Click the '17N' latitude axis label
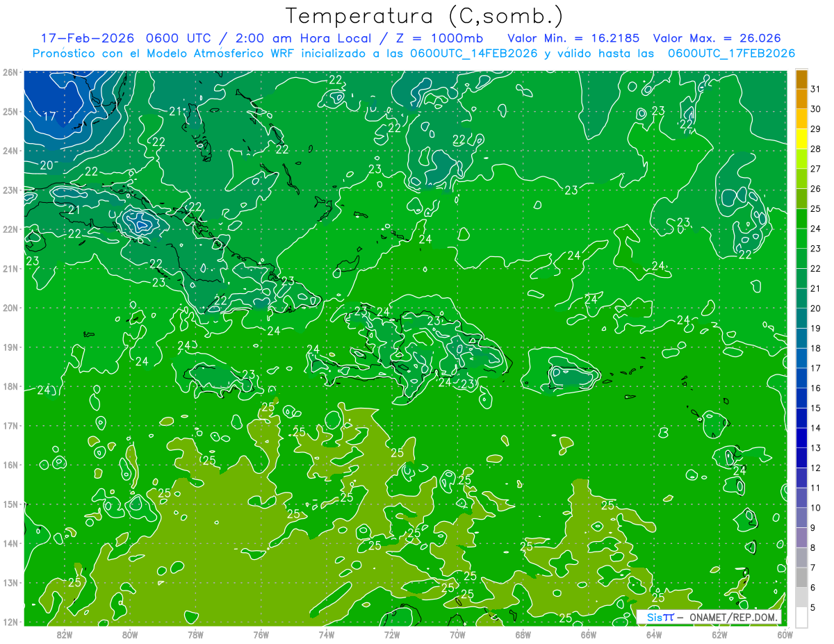This screenshot has width=834, height=644. 10,426
